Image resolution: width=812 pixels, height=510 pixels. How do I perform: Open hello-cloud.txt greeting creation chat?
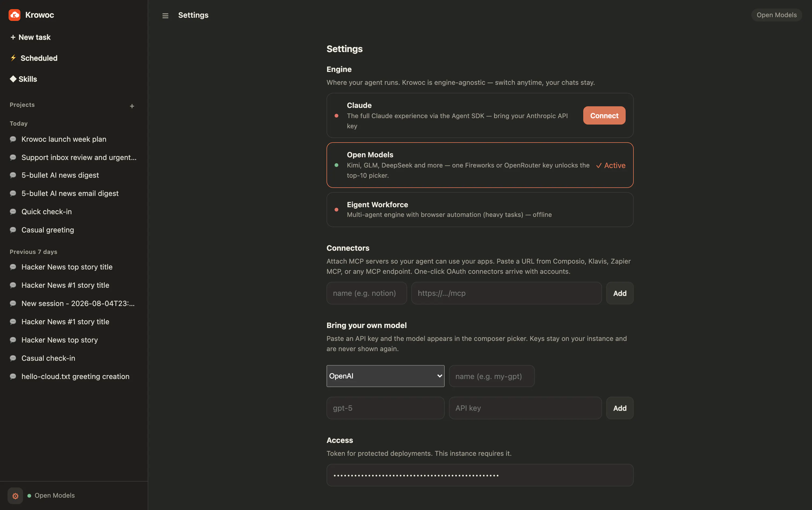point(75,377)
